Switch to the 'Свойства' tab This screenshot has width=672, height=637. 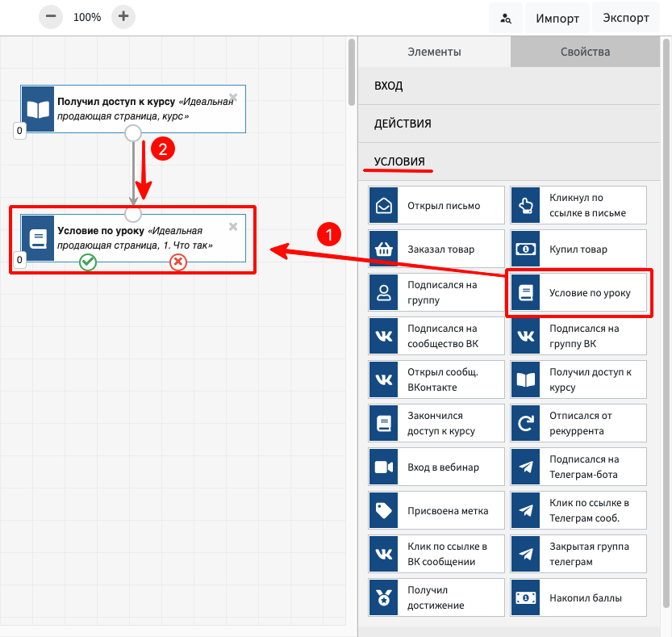coord(585,52)
